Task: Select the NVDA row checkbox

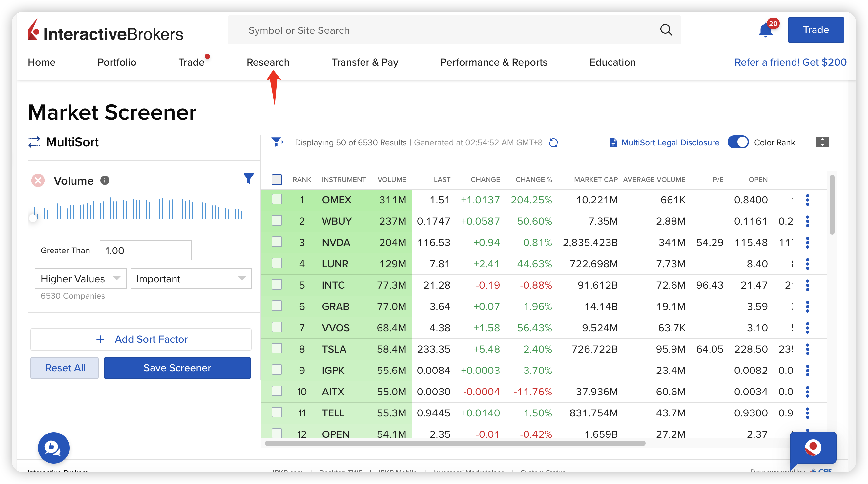Action: 277,242
